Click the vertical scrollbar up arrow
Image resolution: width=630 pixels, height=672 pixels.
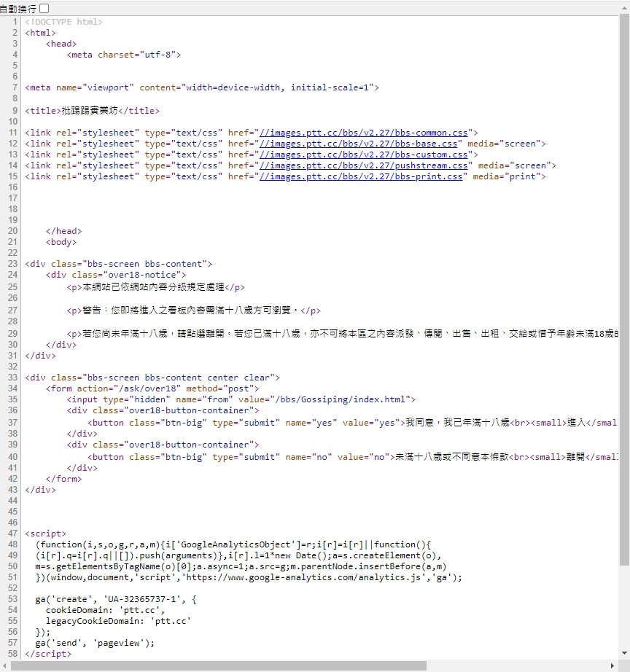[x=624, y=8]
